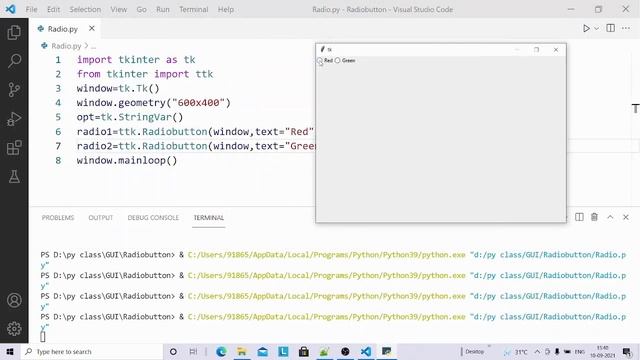Switch to the OUTPUT panel tab
Viewport: 640px width, 360px height.
click(100, 218)
